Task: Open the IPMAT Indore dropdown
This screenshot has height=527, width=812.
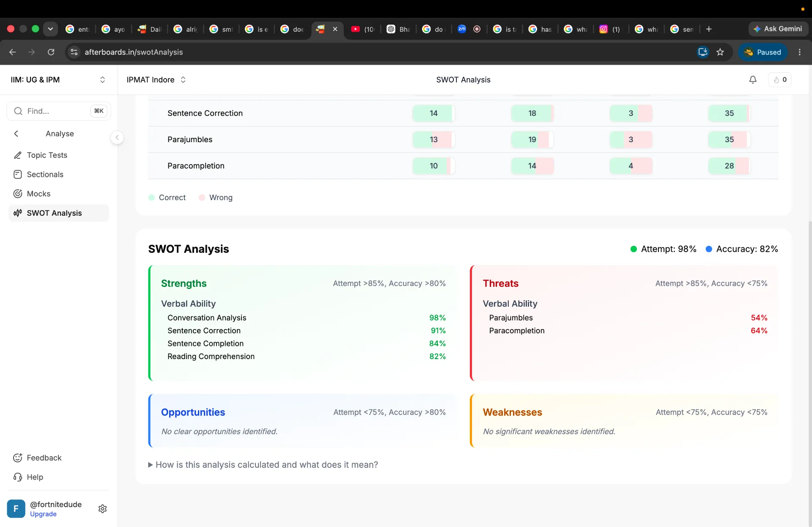Action: (156, 80)
